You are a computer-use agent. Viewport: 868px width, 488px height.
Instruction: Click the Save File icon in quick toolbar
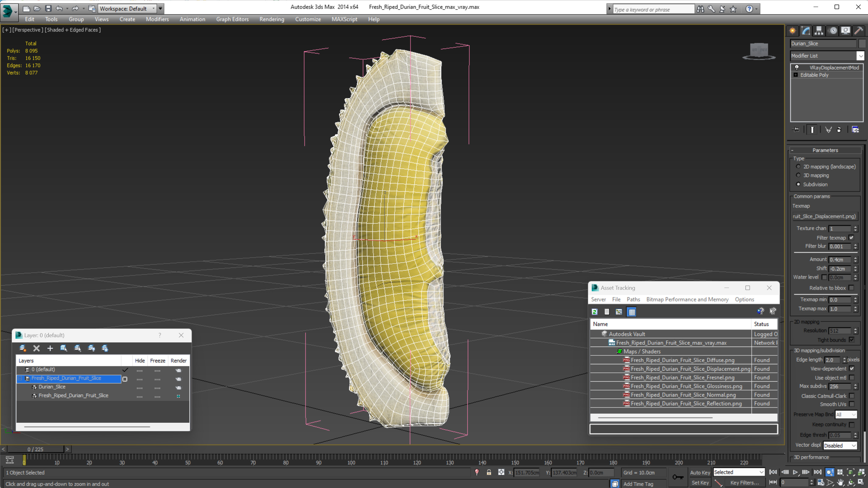point(48,9)
